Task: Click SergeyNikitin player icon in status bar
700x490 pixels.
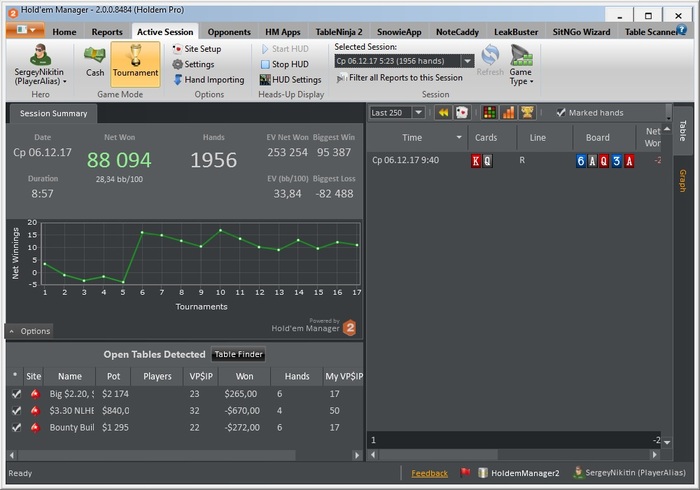Action: pos(578,472)
